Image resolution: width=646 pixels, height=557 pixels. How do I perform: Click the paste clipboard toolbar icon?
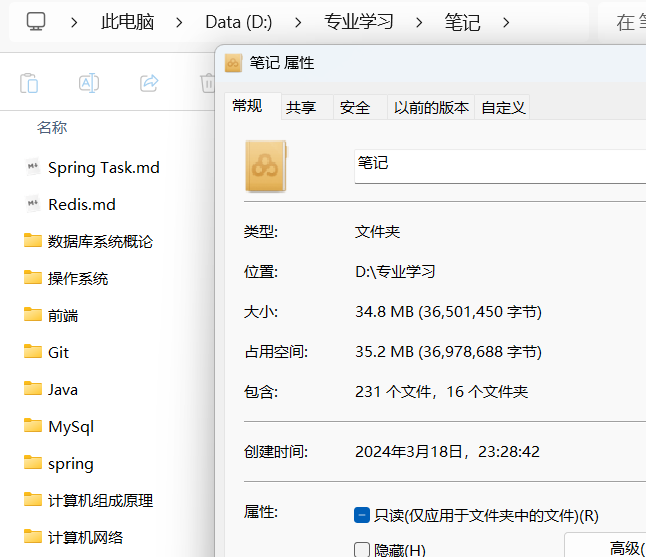pyautogui.click(x=29, y=83)
